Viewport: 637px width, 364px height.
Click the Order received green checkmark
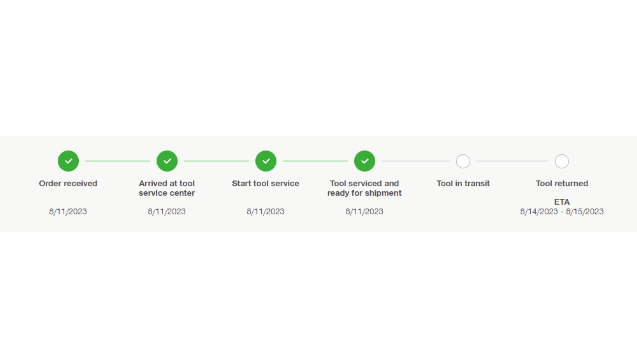point(68,161)
